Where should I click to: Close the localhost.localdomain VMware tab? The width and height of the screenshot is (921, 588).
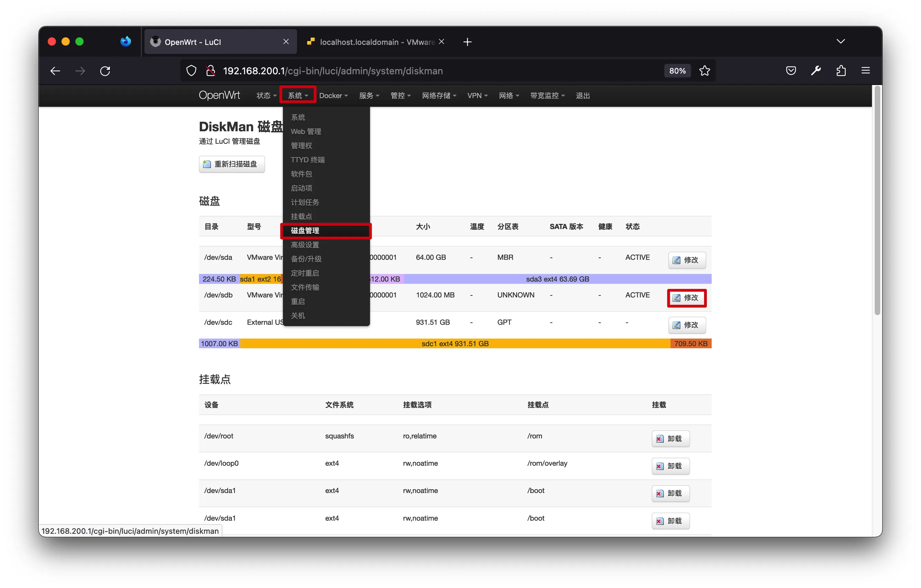tap(441, 41)
